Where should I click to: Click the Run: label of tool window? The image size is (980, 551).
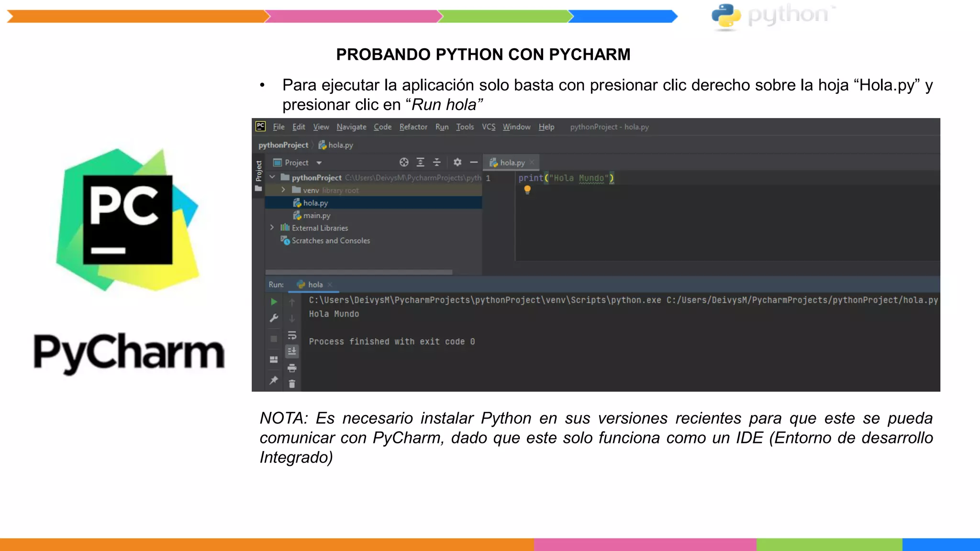click(x=276, y=285)
